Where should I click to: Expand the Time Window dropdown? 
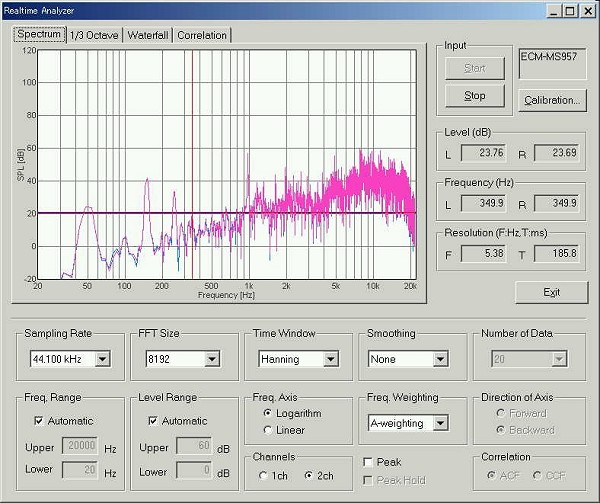331,359
